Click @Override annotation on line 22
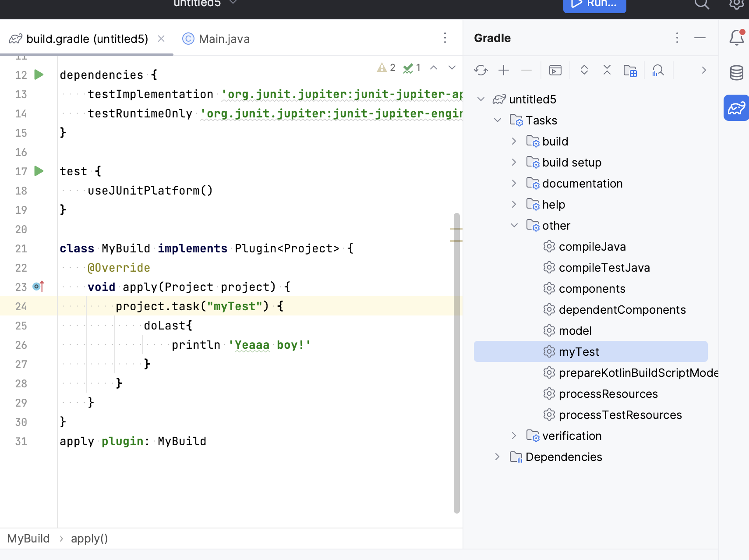 (119, 268)
